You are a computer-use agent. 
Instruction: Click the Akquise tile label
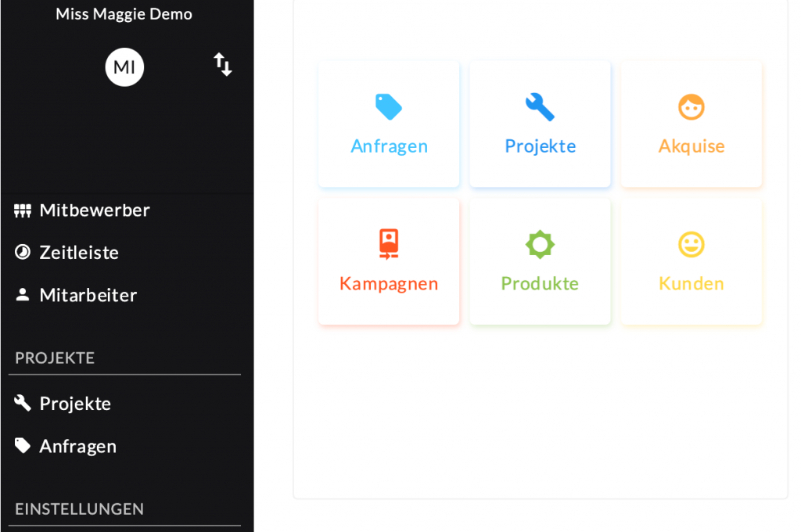pos(691,146)
